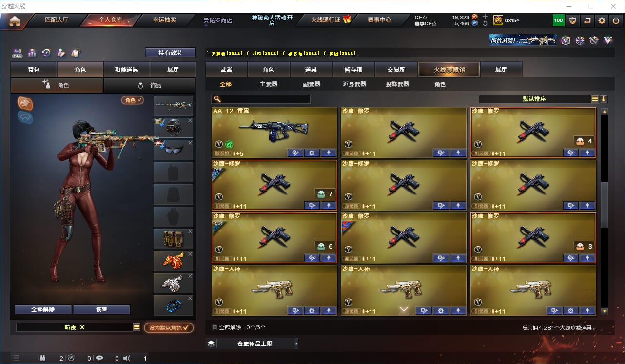Viewport: 625px width, 364px height.
Task: Switch to the 火线珍藏馆 tab
Action: coord(449,70)
